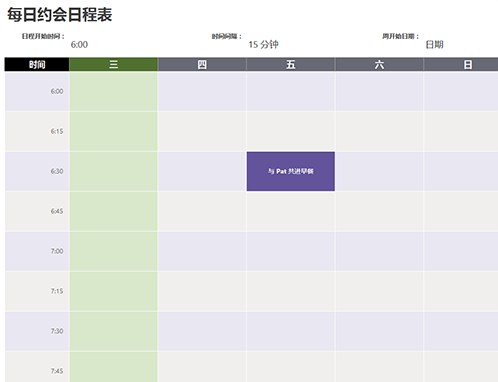Click the 6:30 time row label
Screen dimensions: 498x382
click(x=57, y=171)
